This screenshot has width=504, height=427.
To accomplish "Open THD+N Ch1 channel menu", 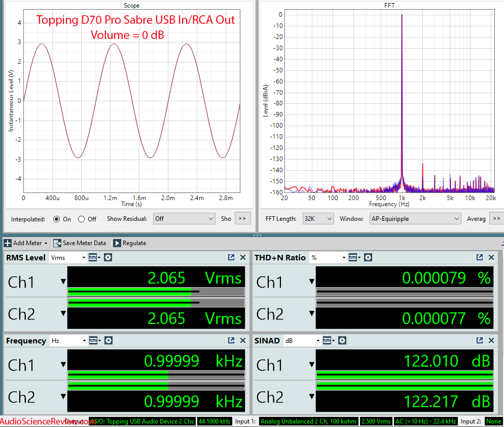I will tap(312, 282).
